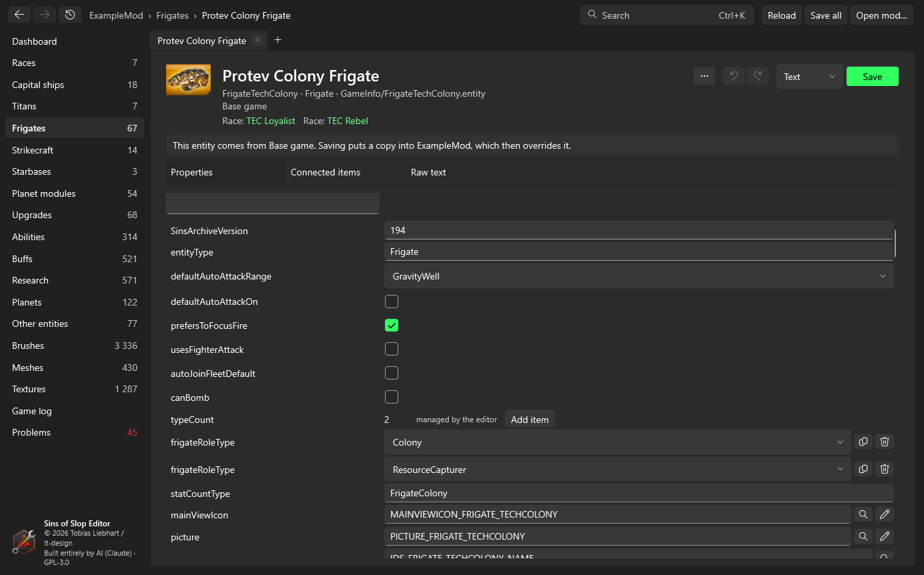Enable autoJoinFleetDefault checkbox
Screen dimensions: 924x575
392,374
